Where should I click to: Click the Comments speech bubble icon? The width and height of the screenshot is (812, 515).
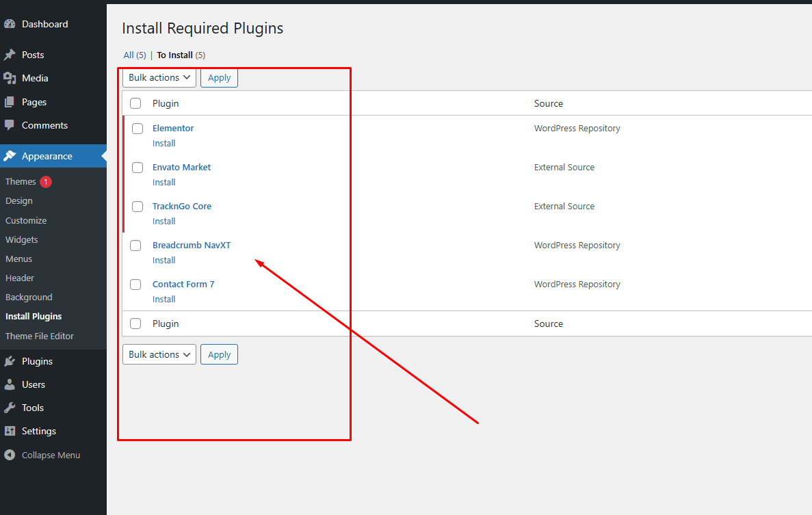click(x=10, y=125)
